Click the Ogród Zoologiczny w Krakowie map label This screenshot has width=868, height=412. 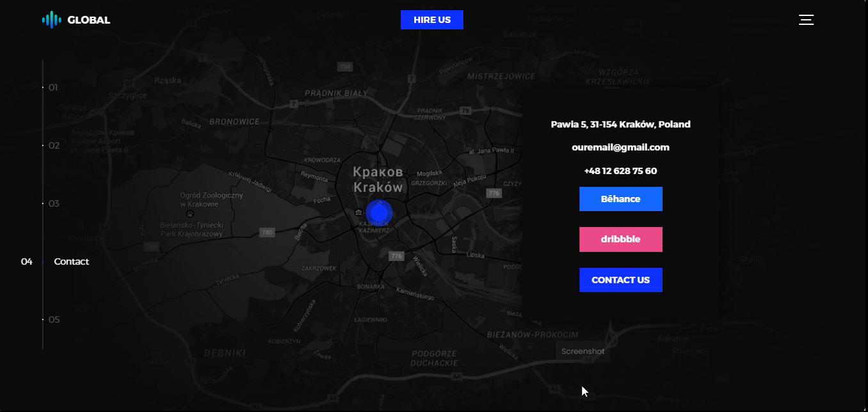[x=211, y=200]
